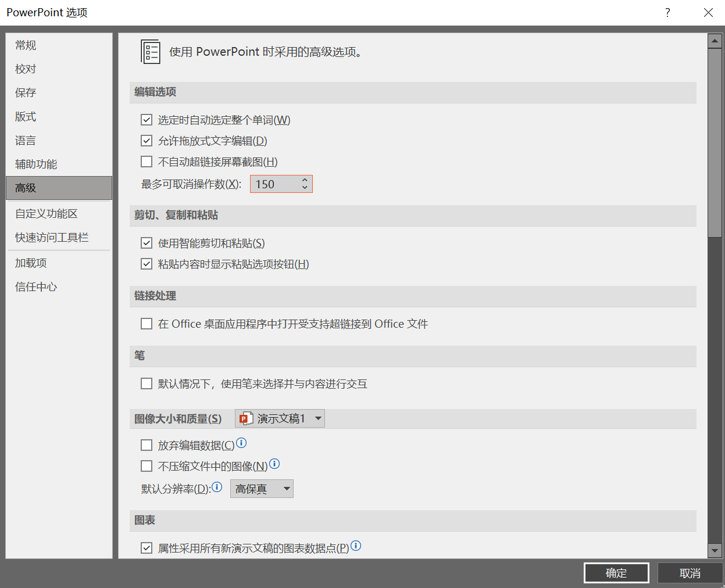Click scrollbar up arrow in options pane
The width and height of the screenshot is (725, 588).
pos(715,41)
